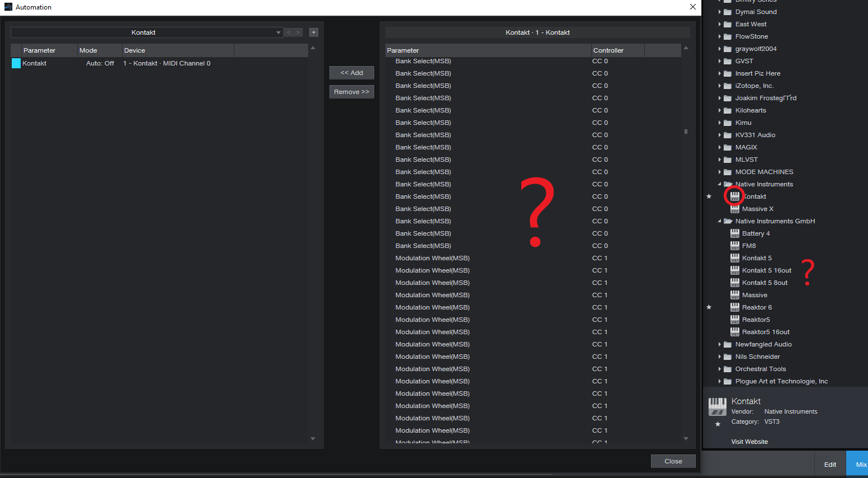Image resolution: width=868 pixels, height=478 pixels.
Task: Click the large Kontakt icon in info panel
Action: point(718,407)
